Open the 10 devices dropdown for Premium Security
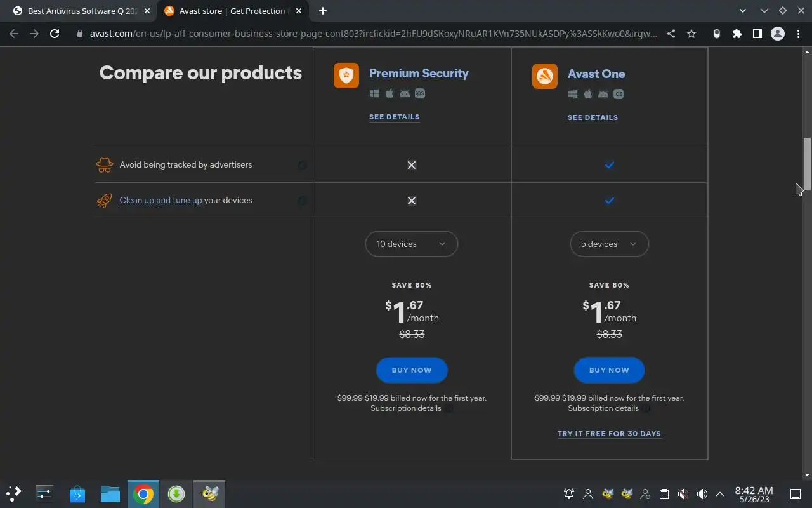Viewport: 812px width, 508px height. (x=411, y=244)
